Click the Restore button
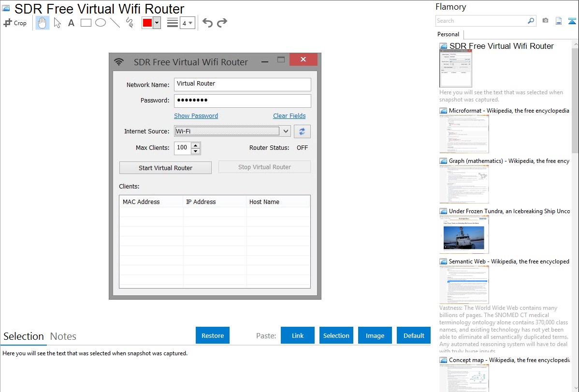The height and width of the screenshot is (392, 579). pos(213,335)
